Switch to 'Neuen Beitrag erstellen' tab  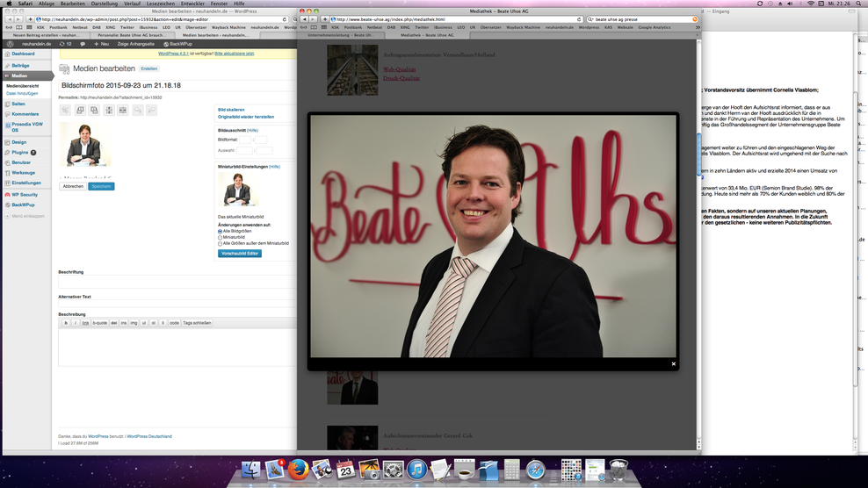[46, 35]
